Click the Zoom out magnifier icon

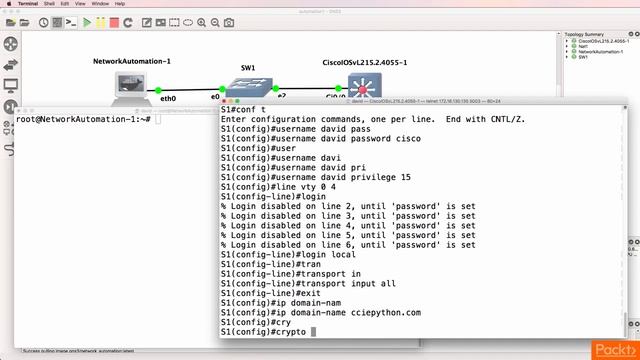tap(215, 23)
